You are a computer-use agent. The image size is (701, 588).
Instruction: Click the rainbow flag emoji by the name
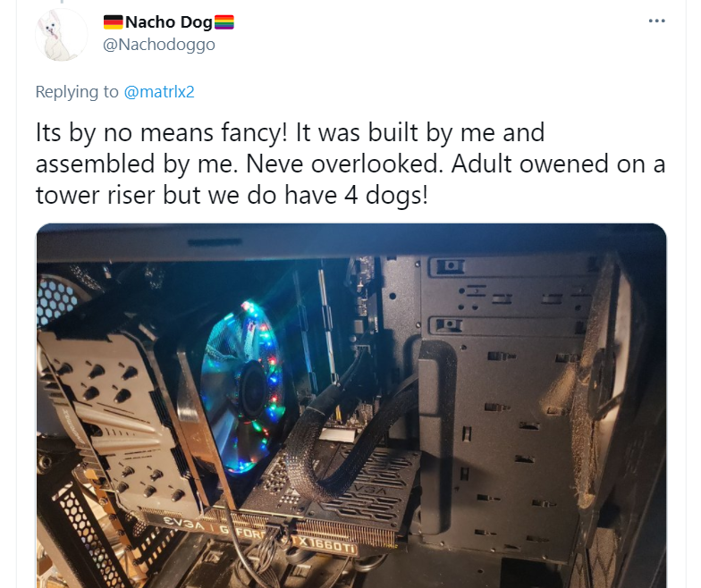(x=224, y=21)
